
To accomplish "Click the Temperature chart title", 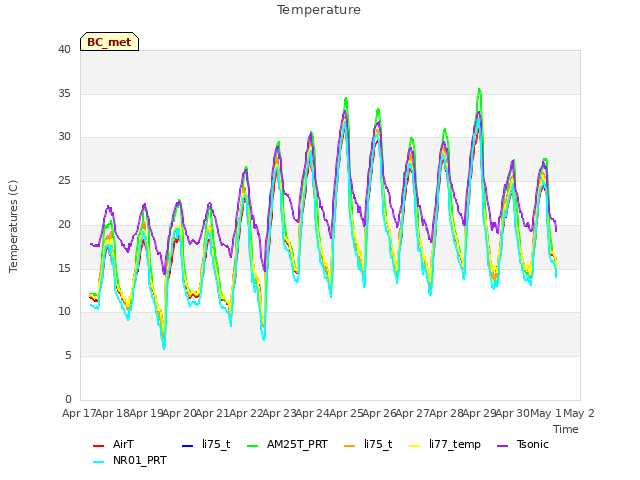I will 319,10.
